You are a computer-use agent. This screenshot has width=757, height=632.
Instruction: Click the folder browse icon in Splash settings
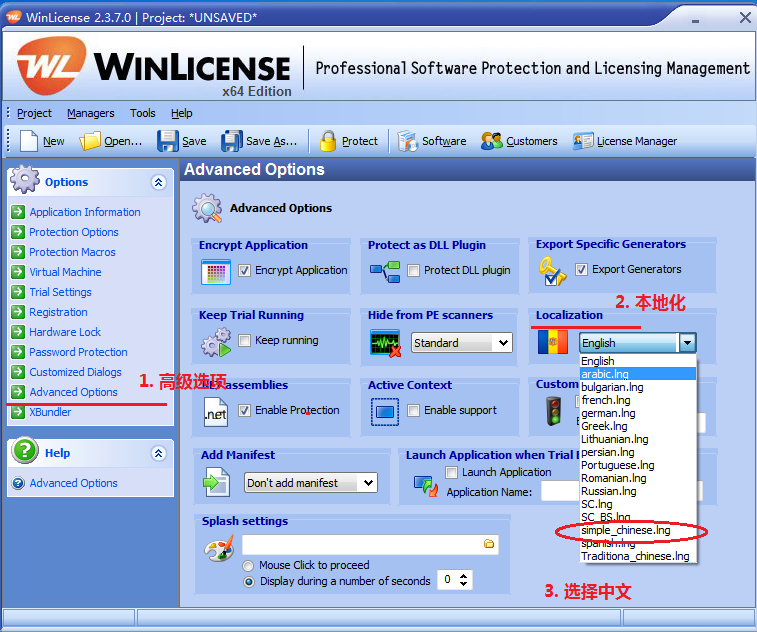(489, 544)
